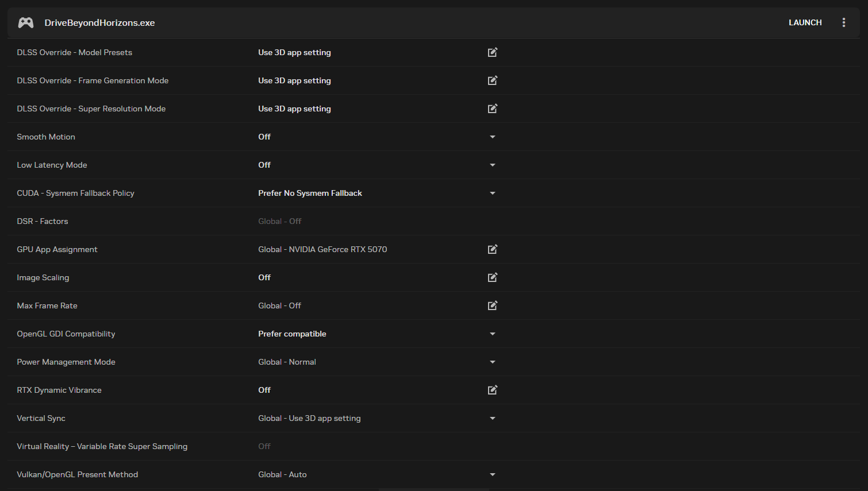This screenshot has width=868, height=491.
Task: Click the DSR Factors 'Global - Off' value
Action: click(x=279, y=221)
